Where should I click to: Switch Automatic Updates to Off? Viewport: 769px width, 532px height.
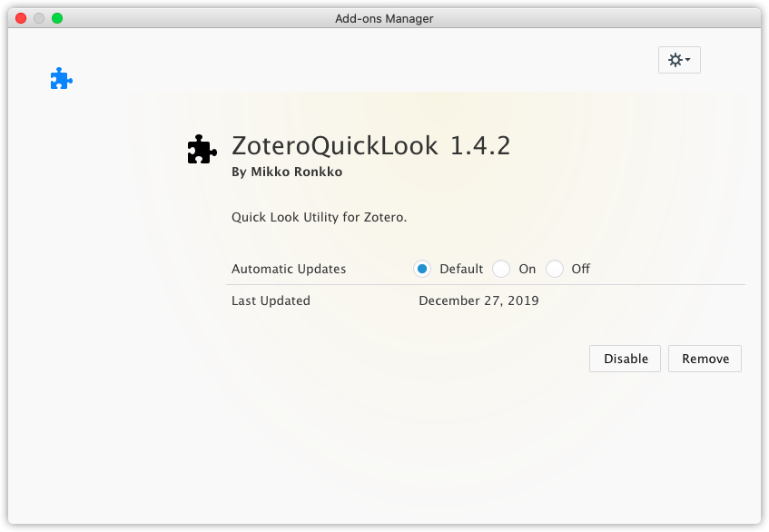pyautogui.click(x=554, y=269)
